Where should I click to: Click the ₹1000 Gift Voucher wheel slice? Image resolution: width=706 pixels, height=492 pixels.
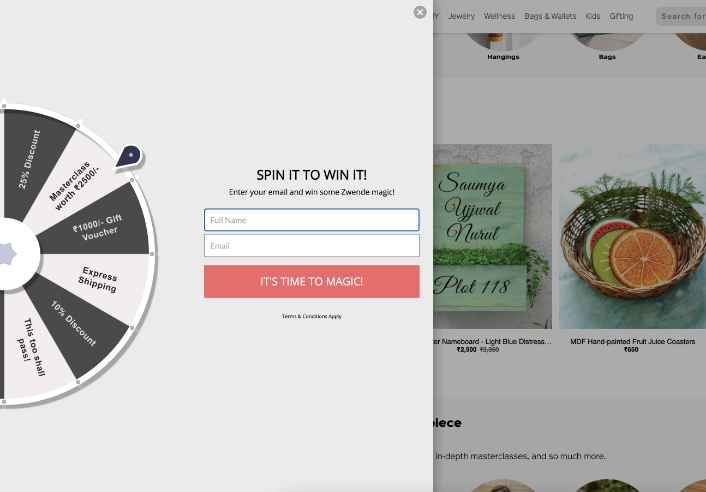[x=98, y=227]
